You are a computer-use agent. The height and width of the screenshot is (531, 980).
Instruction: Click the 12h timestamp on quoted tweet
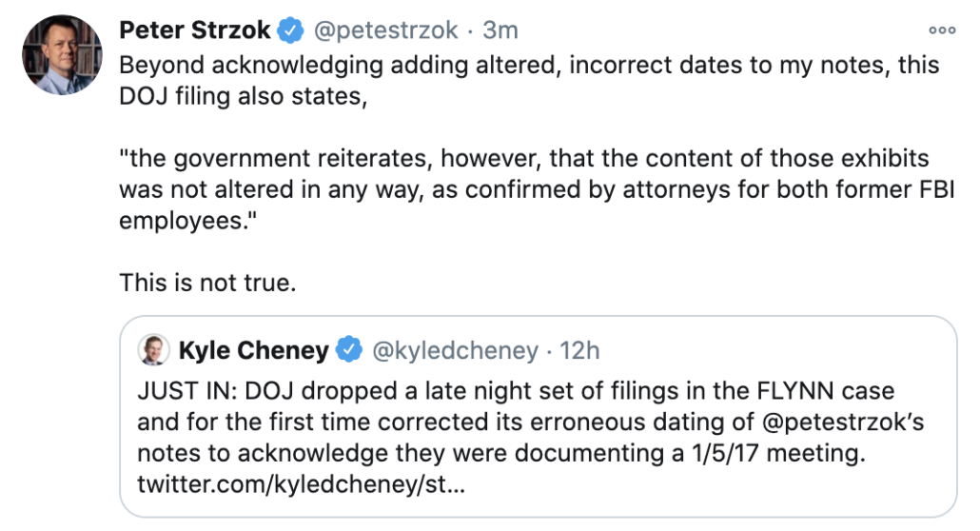click(x=579, y=351)
